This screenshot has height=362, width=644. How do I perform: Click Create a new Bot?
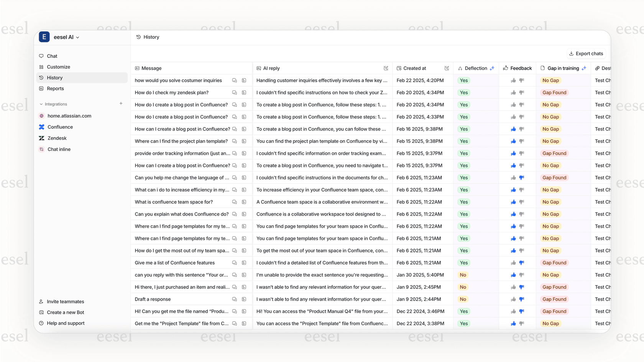65,312
